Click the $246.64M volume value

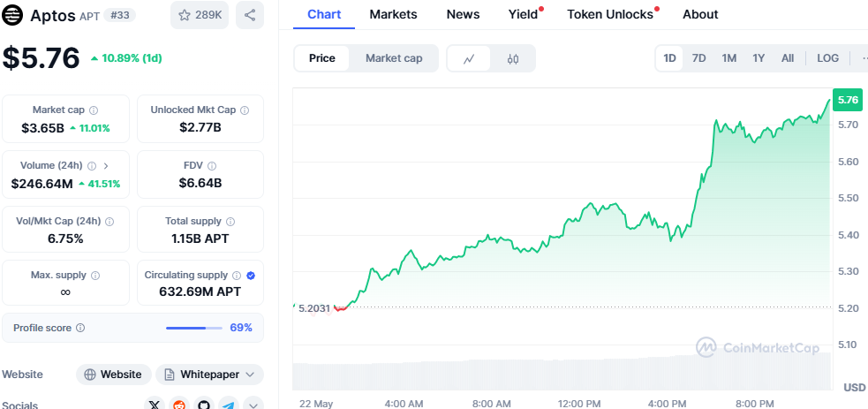pyautogui.click(x=42, y=183)
